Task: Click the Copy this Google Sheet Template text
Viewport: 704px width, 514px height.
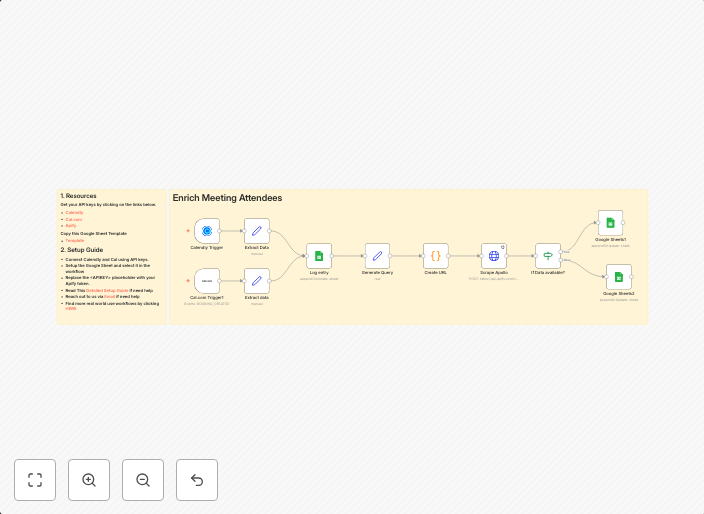Action: tap(94, 234)
